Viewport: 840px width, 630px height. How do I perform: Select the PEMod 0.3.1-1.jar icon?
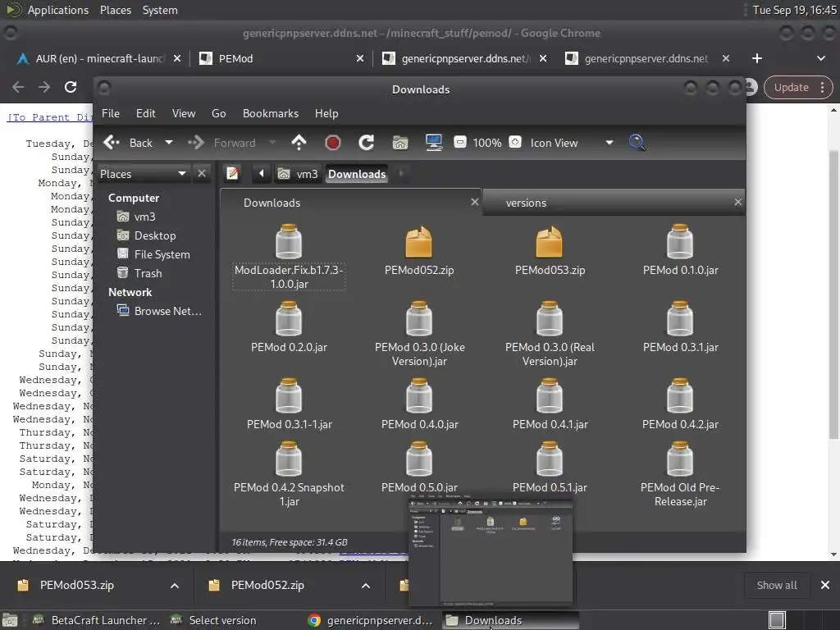[289, 396]
